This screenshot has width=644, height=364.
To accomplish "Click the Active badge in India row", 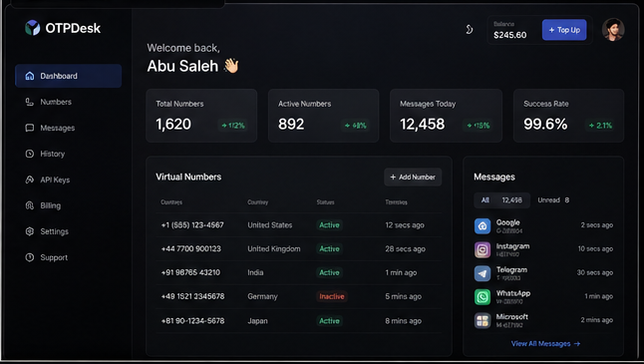I will tap(329, 273).
